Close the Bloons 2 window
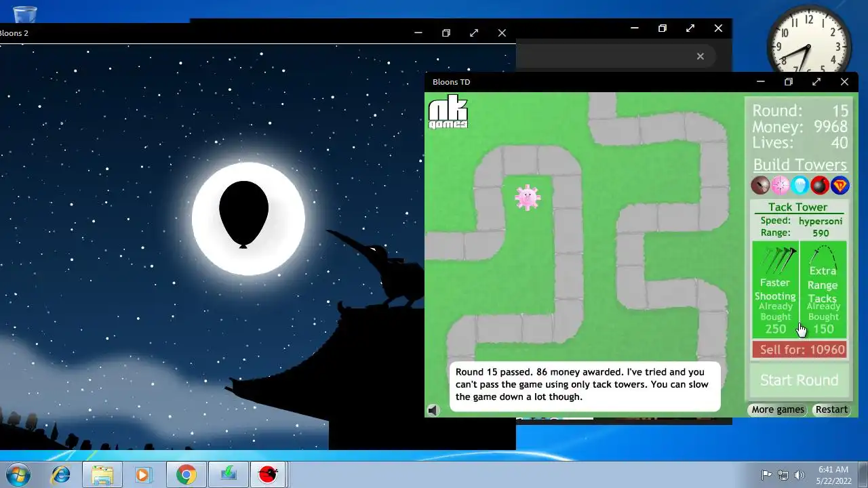This screenshot has width=868, height=488. tap(502, 33)
